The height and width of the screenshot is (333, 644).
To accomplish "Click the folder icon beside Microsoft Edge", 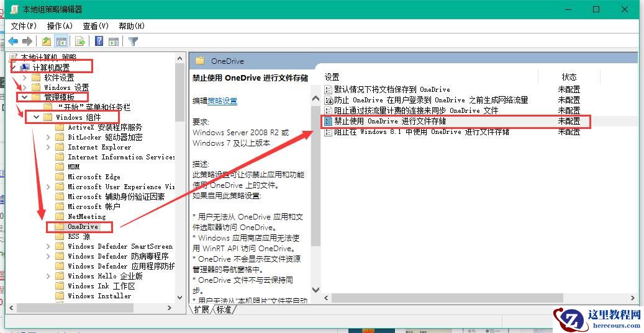I will point(60,177).
